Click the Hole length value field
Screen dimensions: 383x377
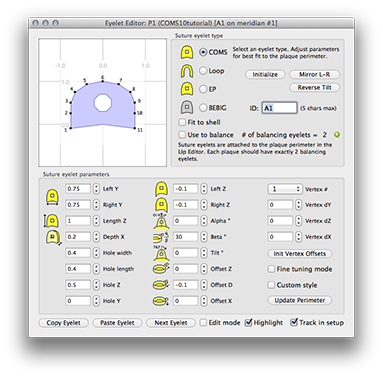point(78,269)
